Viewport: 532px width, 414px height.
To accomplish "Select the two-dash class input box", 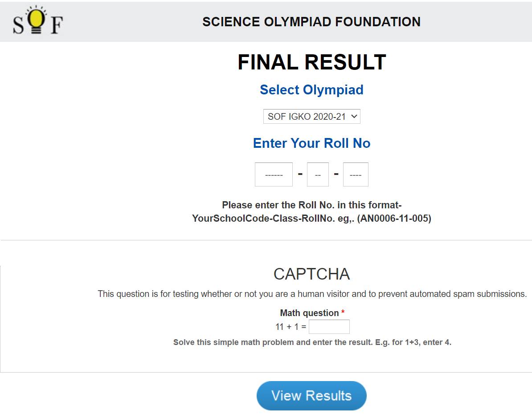I will [318, 175].
